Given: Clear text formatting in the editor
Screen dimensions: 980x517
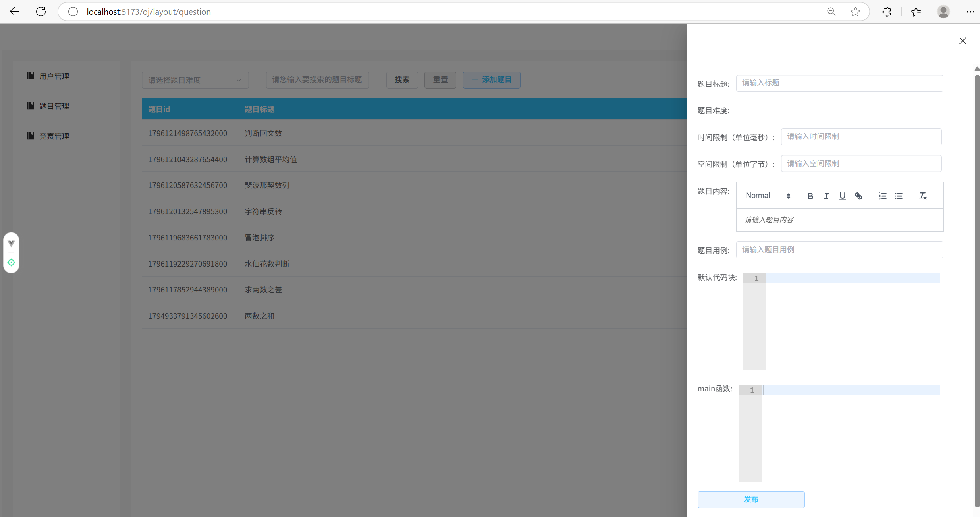Looking at the screenshot, I should (923, 196).
